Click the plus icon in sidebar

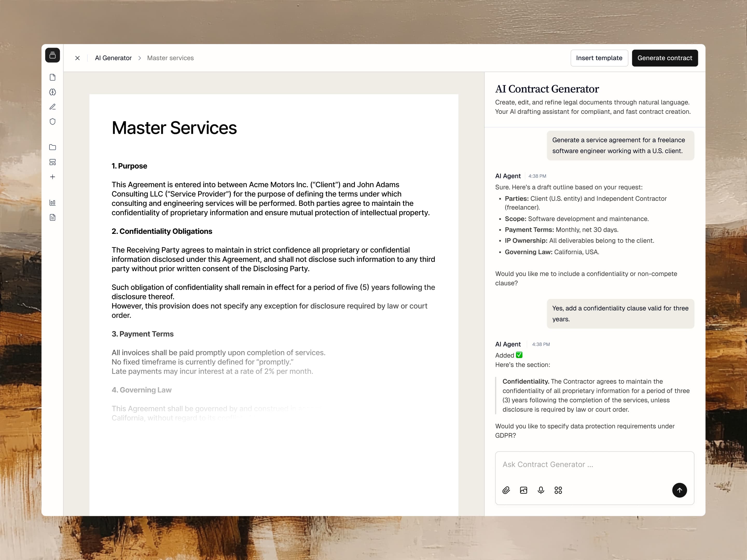click(52, 177)
